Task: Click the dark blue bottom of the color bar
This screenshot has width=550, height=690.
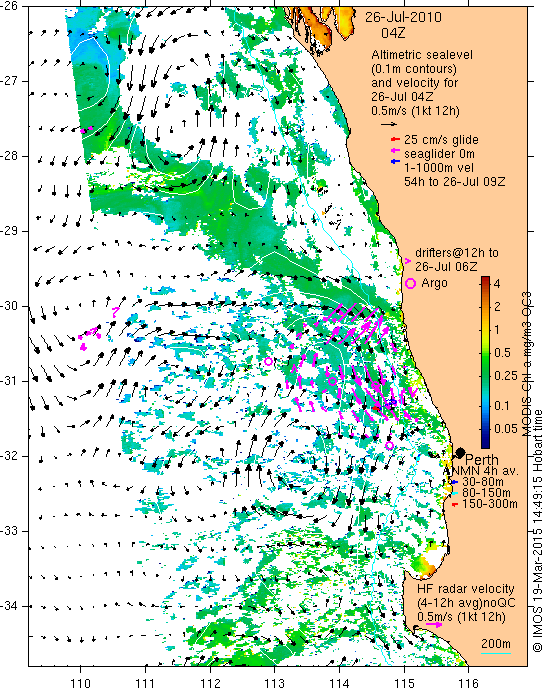Action: coord(485,444)
